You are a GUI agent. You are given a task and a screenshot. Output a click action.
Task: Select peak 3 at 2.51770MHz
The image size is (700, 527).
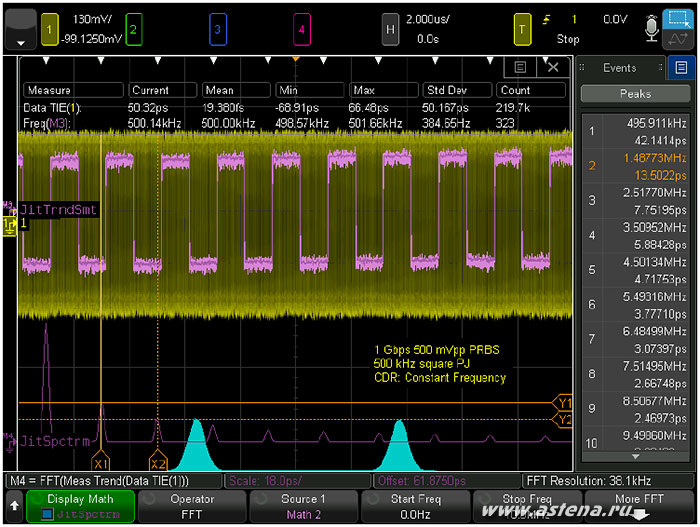click(636, 201)
